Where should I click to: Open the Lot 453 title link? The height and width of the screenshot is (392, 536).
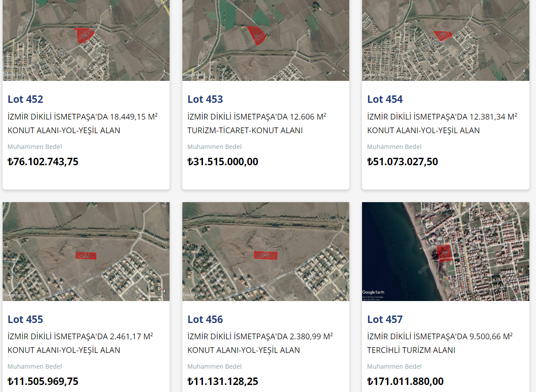pyautogui.click(x=205, y=99)
